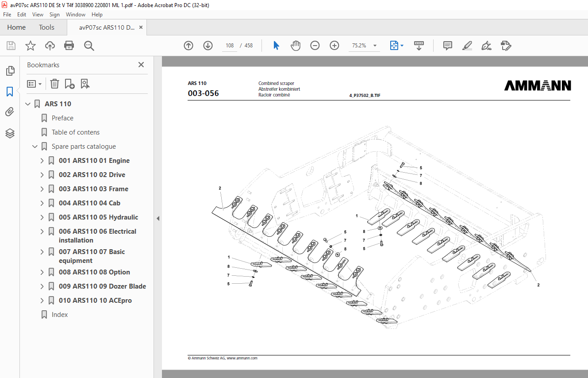Screen dimensions: 588x378
Task: Go to previous page with the up arrow
Action: click(x=188, y=46)
